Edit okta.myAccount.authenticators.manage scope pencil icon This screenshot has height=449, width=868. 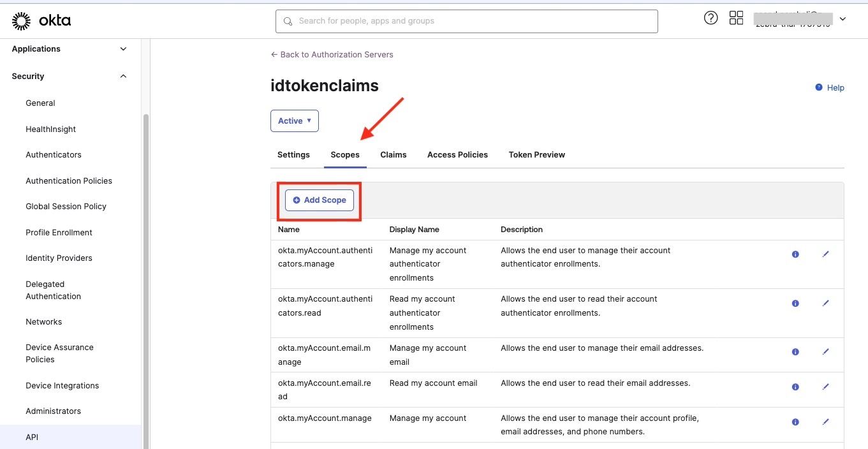coord(825,254)
